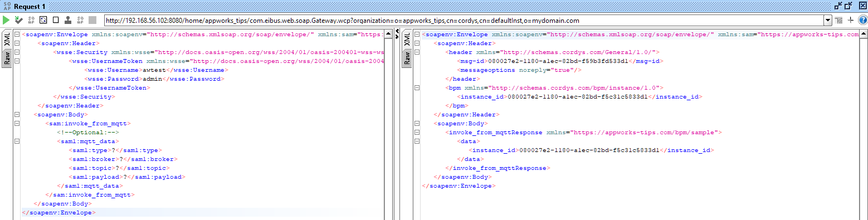Click the grey cancel request square
868x220 pixels.
coord(92,20)
